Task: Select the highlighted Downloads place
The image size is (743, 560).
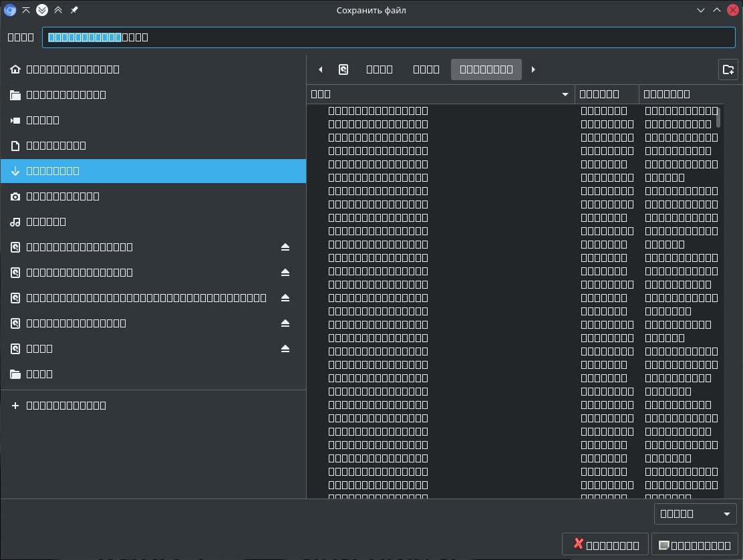Action: pos(153,171)
